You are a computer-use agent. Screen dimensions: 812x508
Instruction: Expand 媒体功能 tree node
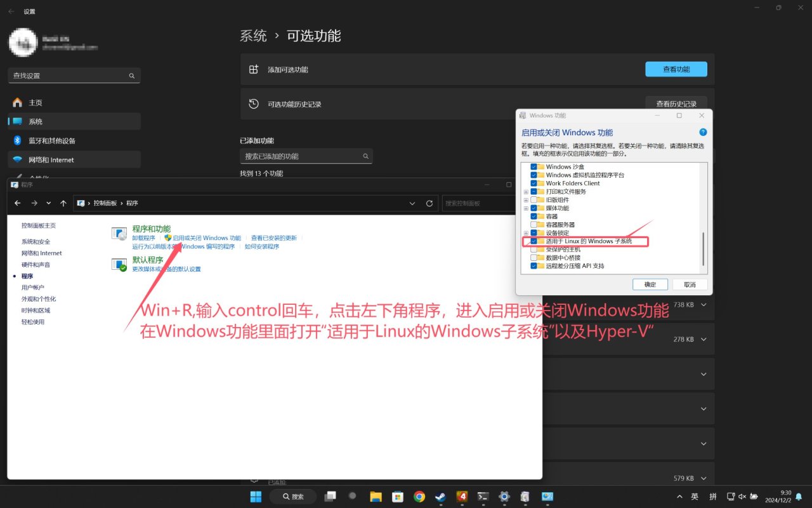click(x=526, y=208)
